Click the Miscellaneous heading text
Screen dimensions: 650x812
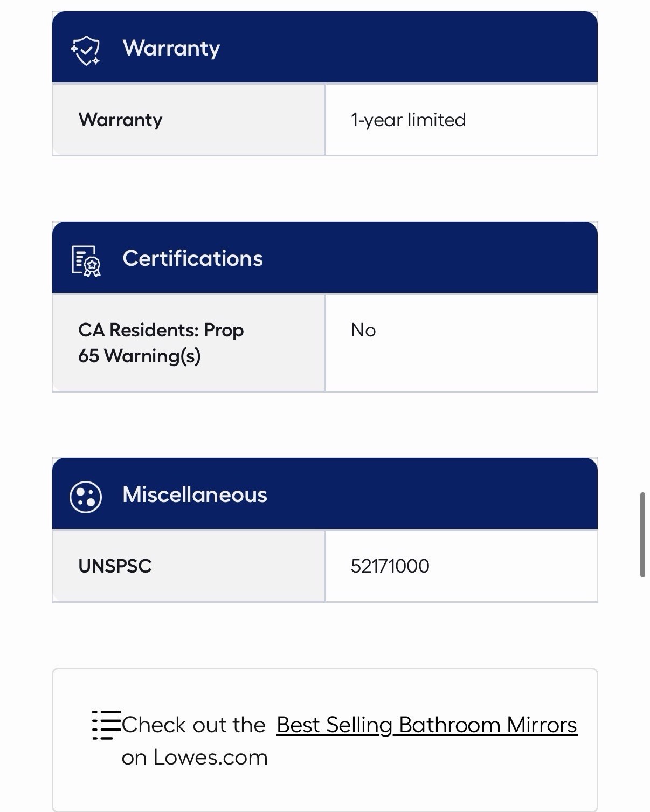195,494
